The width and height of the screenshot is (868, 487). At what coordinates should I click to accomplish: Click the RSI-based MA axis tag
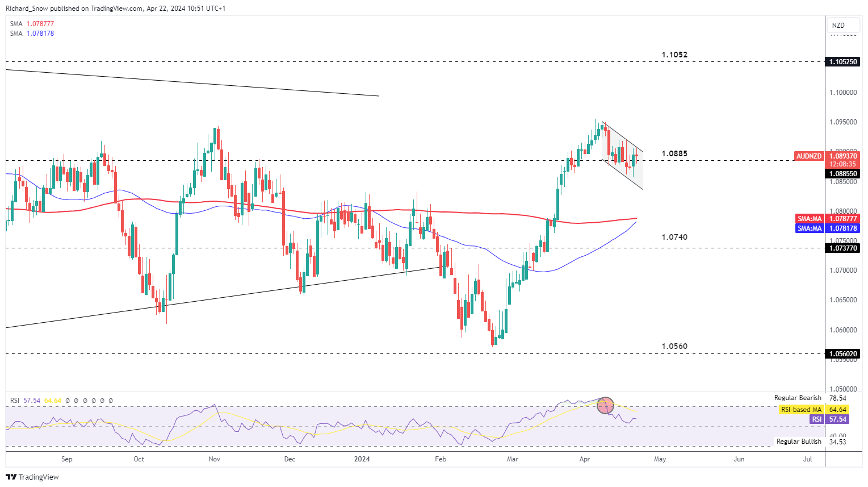(814, 410)
